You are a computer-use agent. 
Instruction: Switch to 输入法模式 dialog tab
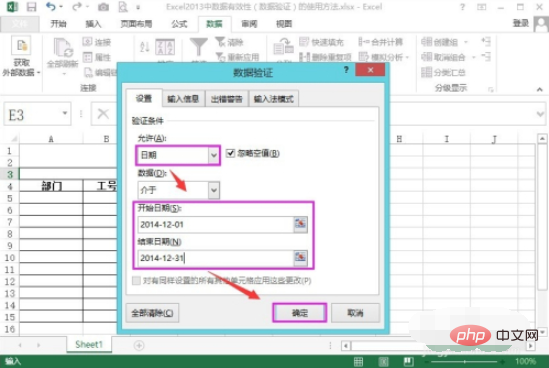coord(274,99)
